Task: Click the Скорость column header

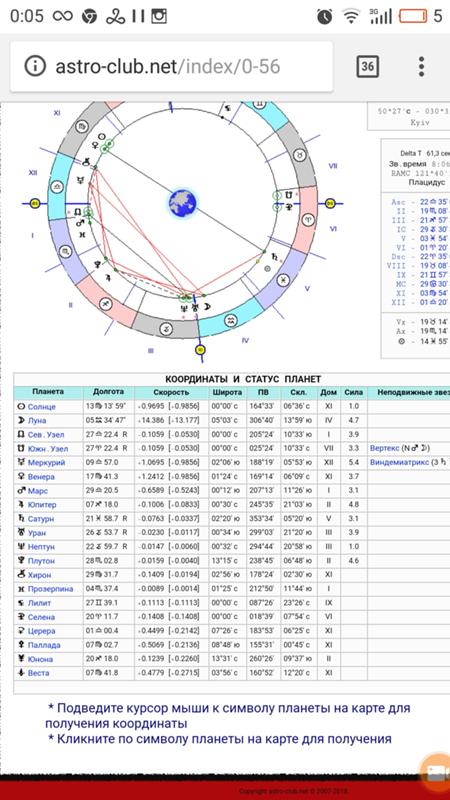Action: point(171,392)
